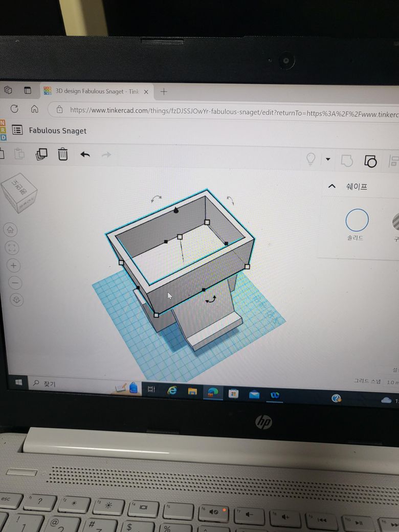The height and width of the screenshot is (532, 399).
Task: Open the design list menu icon
Action: [x=17, y=130]
